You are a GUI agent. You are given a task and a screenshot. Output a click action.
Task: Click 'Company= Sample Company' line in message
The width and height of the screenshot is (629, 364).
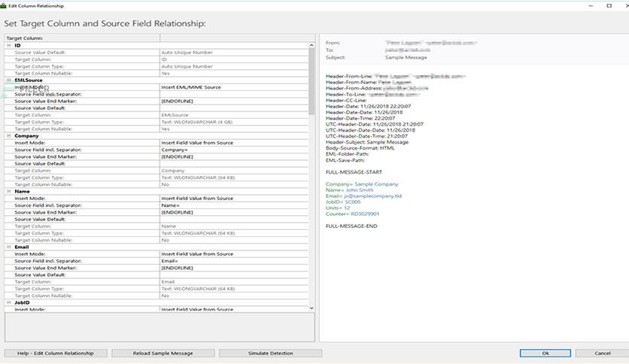pyautogui.click(x=362, y=184)
